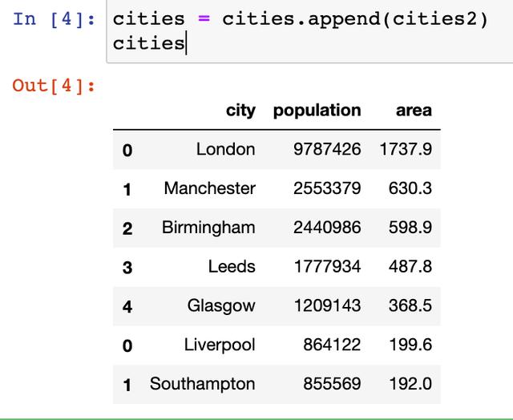Select the Out[4] output prompt

point(54,86)
